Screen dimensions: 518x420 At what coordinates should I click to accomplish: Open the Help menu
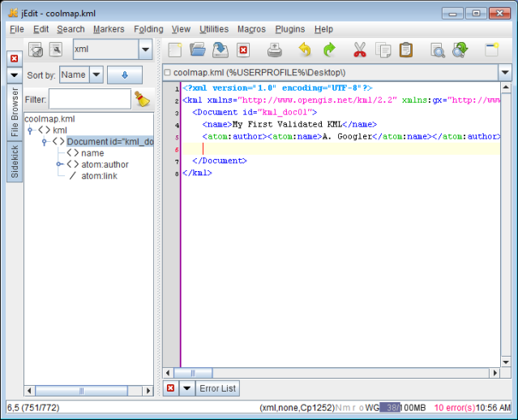tap(323, 29)
